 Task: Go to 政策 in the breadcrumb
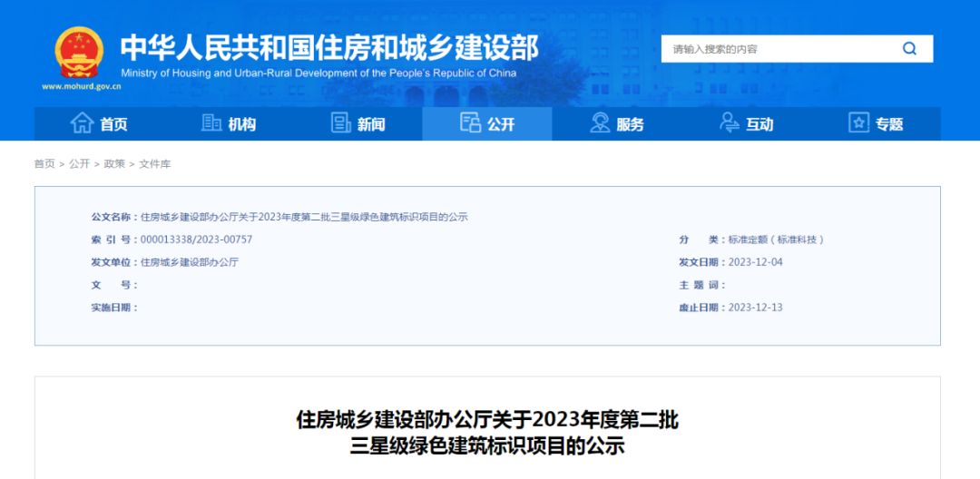pos(114,163)
